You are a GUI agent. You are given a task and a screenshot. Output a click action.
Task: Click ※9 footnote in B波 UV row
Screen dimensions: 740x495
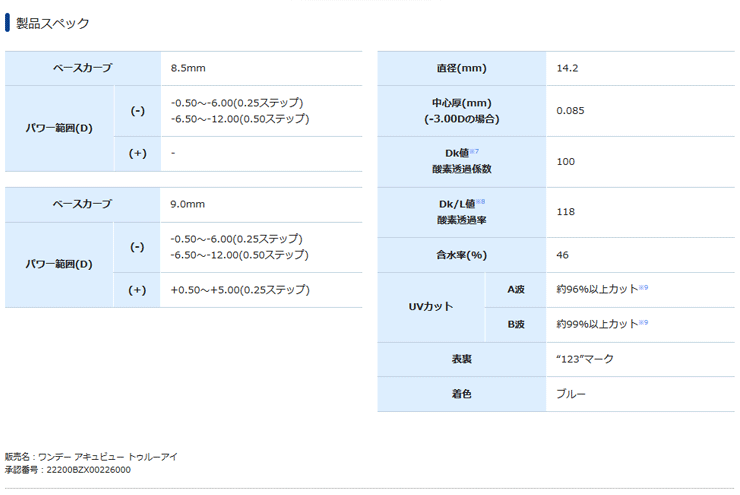tap(644, 323)
